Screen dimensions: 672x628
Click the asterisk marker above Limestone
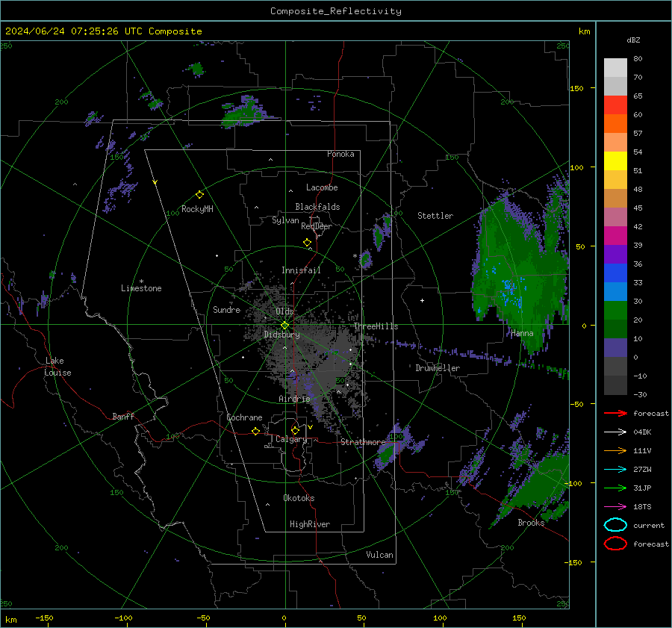click(x=141, y=282)
